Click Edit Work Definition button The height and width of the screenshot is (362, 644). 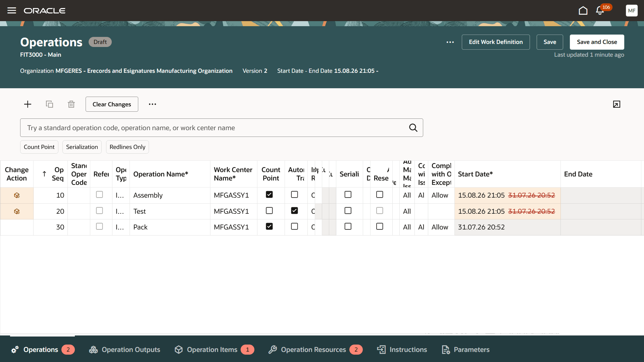tap(496, 42)
